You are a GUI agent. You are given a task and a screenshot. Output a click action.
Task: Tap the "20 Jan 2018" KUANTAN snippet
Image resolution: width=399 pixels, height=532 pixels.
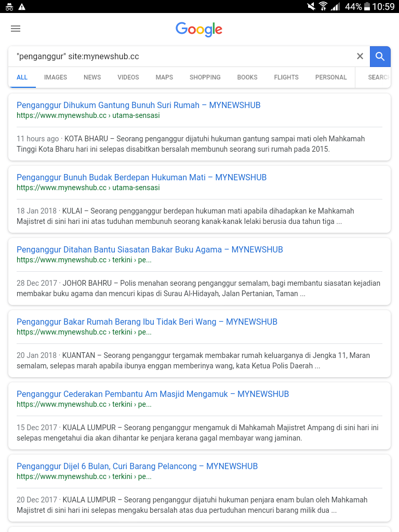pos(193,361)
